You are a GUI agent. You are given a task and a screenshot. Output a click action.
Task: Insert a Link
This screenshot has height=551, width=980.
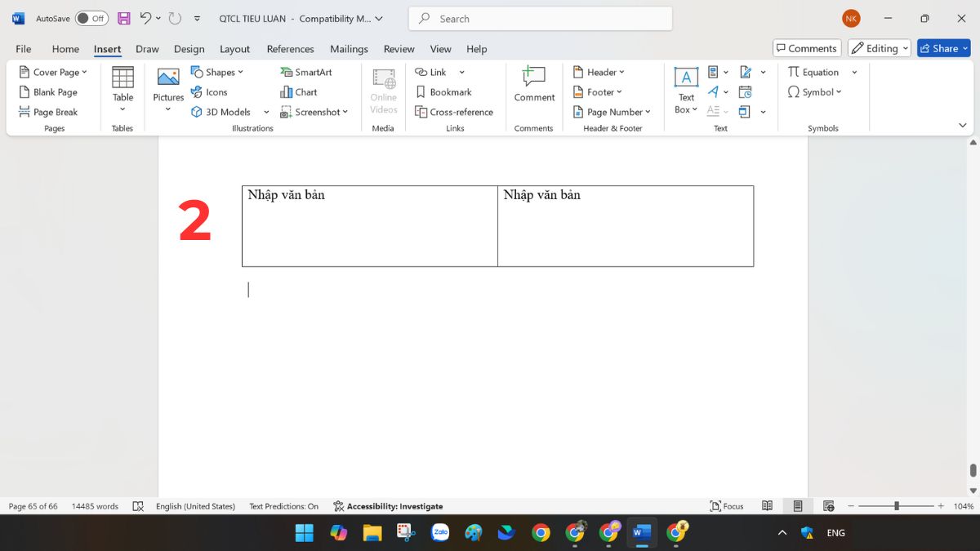pos(431,72)
